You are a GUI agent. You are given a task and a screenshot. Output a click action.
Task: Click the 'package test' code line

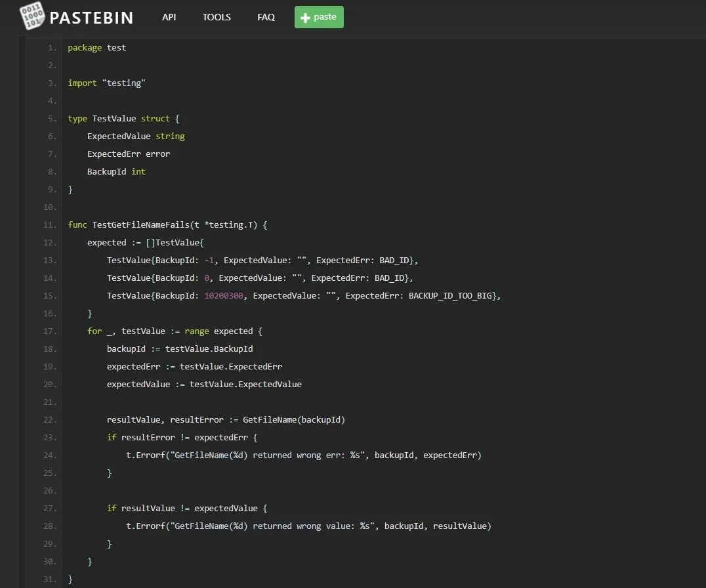point(96,48)
